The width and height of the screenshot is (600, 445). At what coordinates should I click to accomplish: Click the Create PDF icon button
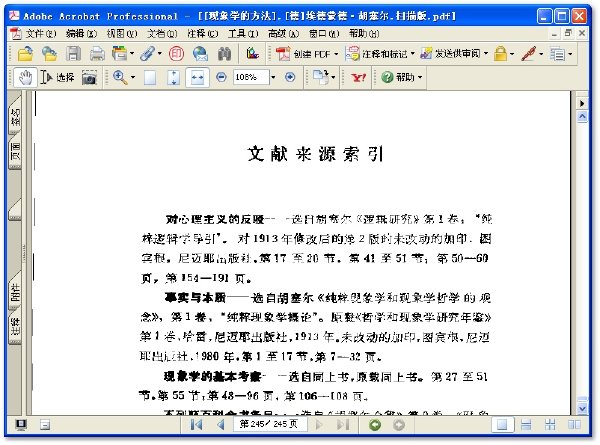tap(303, 54)
